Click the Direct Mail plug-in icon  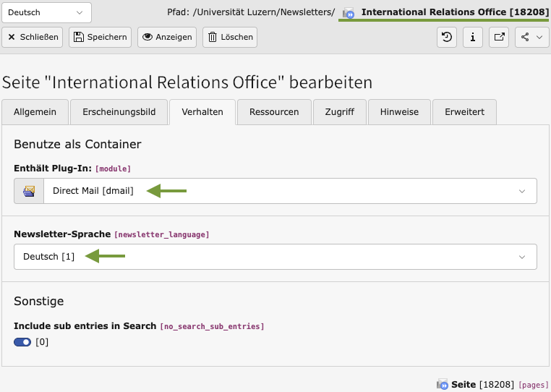29,191
